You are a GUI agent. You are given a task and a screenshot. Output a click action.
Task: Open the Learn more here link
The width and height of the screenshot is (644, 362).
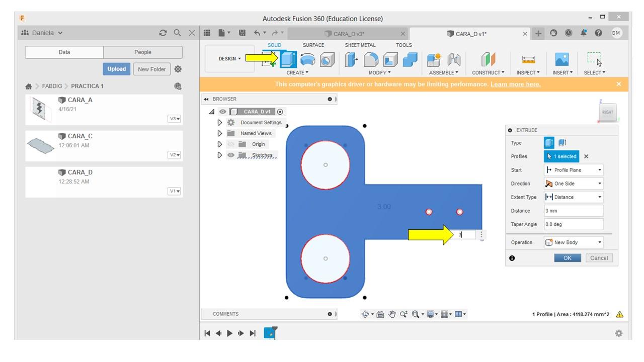click(x=516, y=84)
